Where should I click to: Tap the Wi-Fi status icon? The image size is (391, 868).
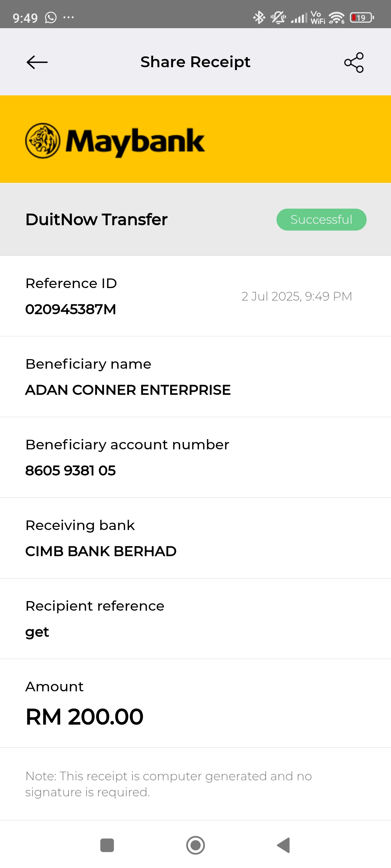pyautogui.click(x=336, y=18)
